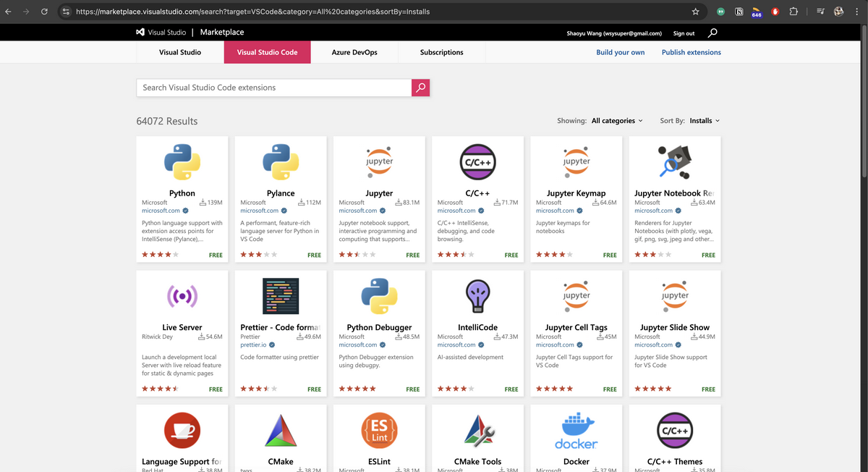Open the Jupyter Cell Tags title
Viewport: 868px width, 472px height.
point(576,328)
